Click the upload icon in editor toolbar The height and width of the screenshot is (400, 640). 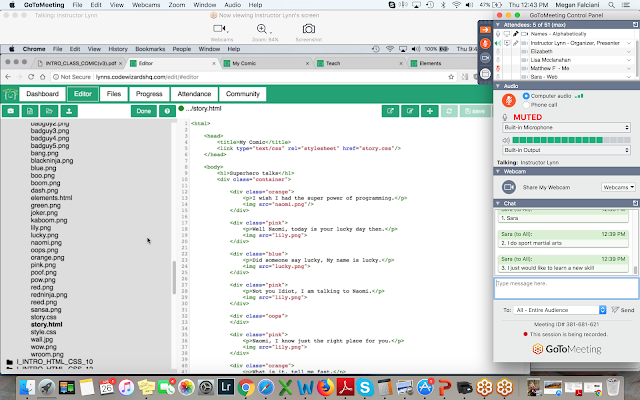(69, 111)
